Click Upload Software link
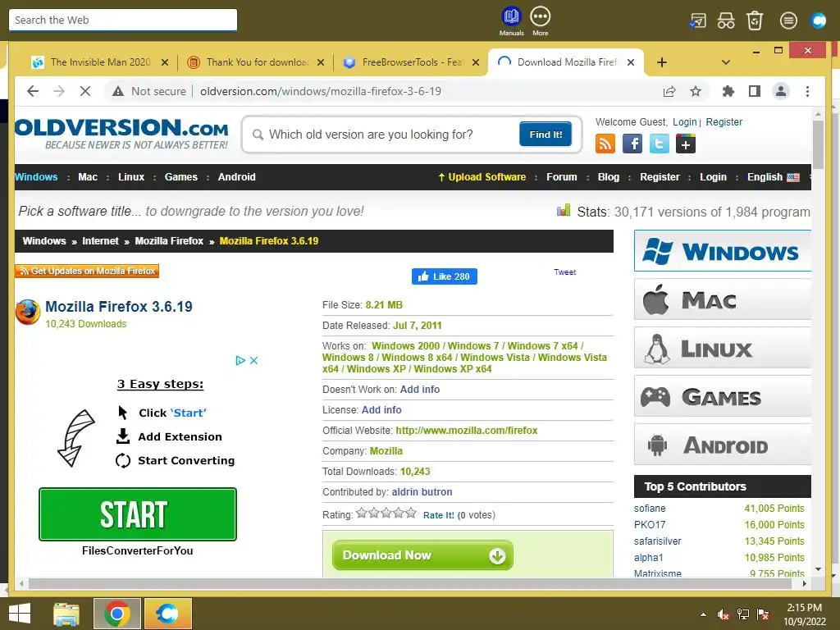 482,177
